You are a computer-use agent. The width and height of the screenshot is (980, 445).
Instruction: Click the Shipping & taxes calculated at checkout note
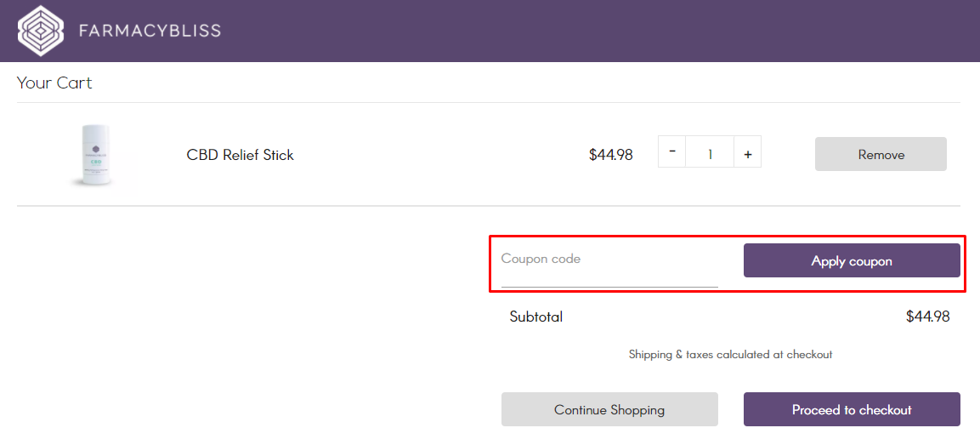coord(731,354)
